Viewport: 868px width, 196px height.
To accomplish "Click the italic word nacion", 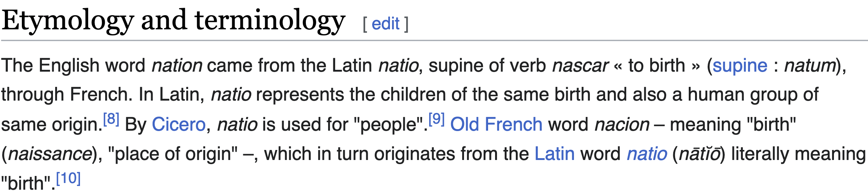I will point(622,124).
